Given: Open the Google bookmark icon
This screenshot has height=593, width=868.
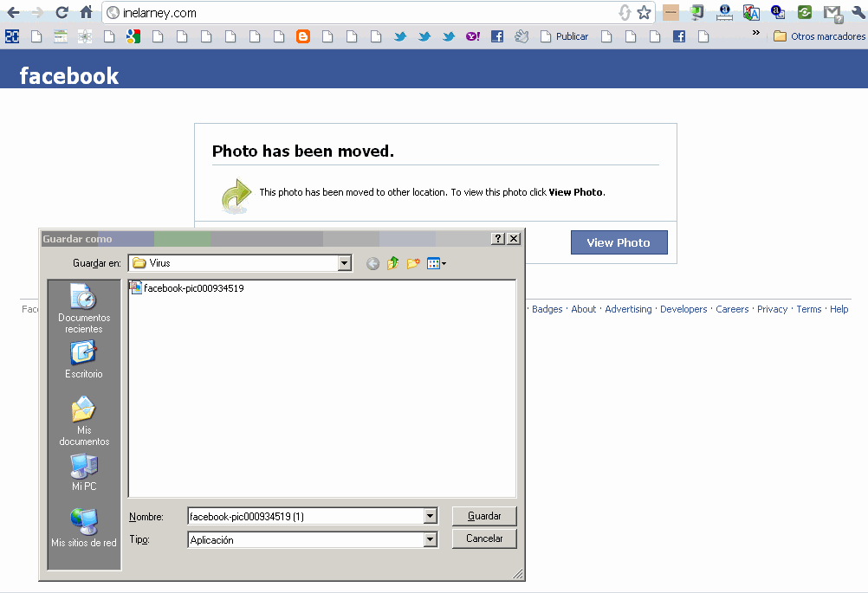Looking at the screenshot, I should click(x=133, y=36).
